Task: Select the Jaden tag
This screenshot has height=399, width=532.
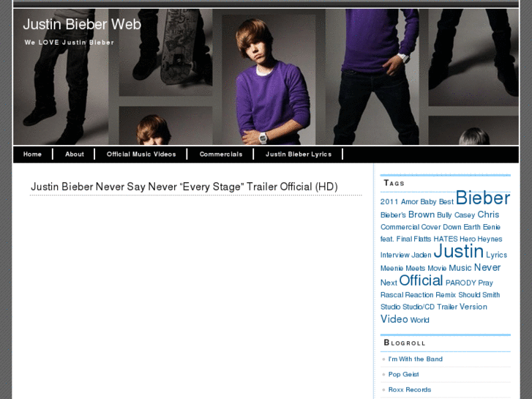Action: 422,255
